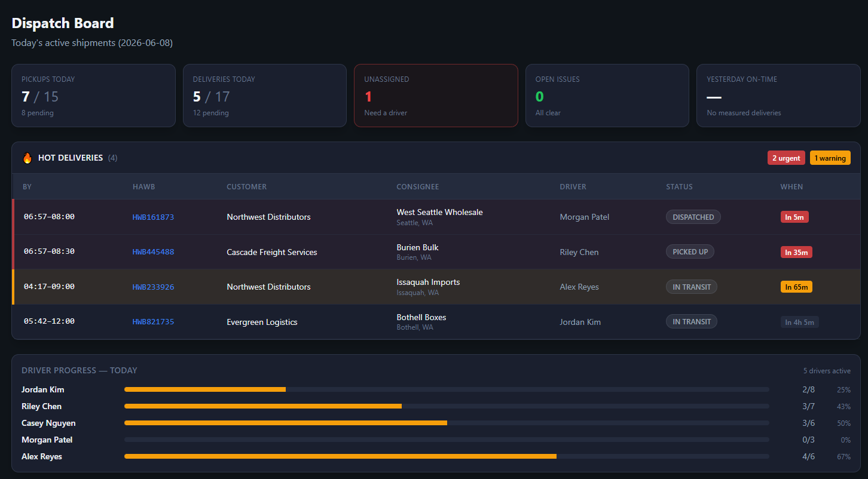Open shipment link HWB821735
The height and width of the screenshot is (479, 868).
coord(153,322)
